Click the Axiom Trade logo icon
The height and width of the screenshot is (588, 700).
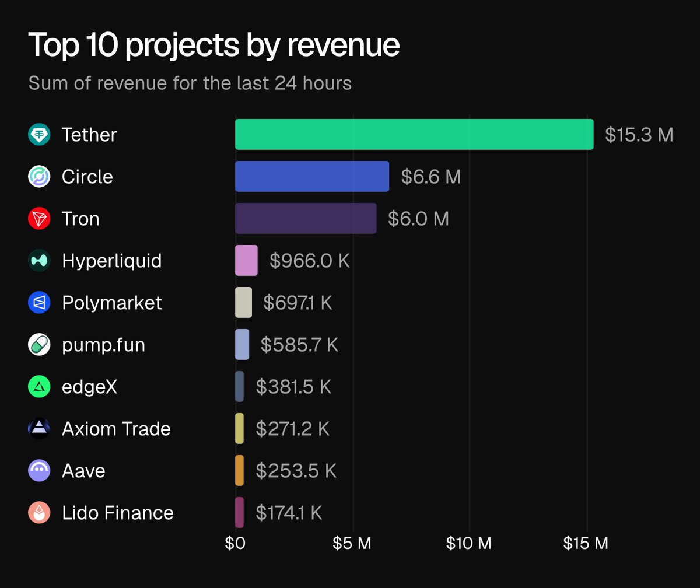pyautogui.click(x=39, y=429)
